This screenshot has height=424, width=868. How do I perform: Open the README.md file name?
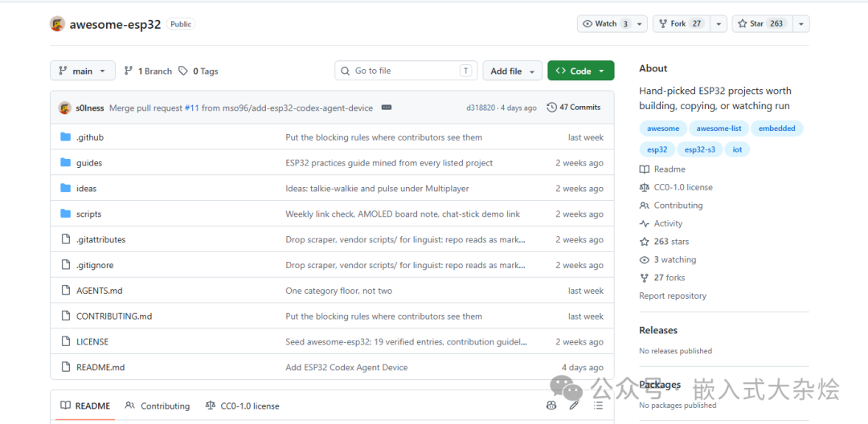pos(100,367)
